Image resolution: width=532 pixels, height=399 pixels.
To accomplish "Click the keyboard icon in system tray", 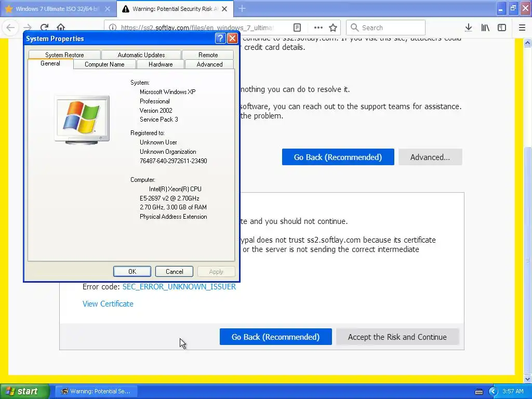I will tap(478, 392).
